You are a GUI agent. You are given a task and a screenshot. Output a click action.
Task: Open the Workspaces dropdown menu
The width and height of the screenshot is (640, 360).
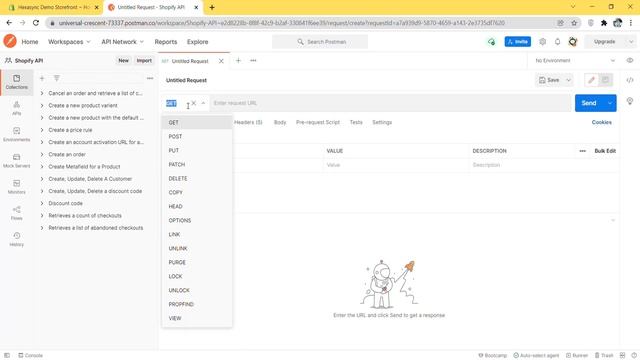pos(69,42)
